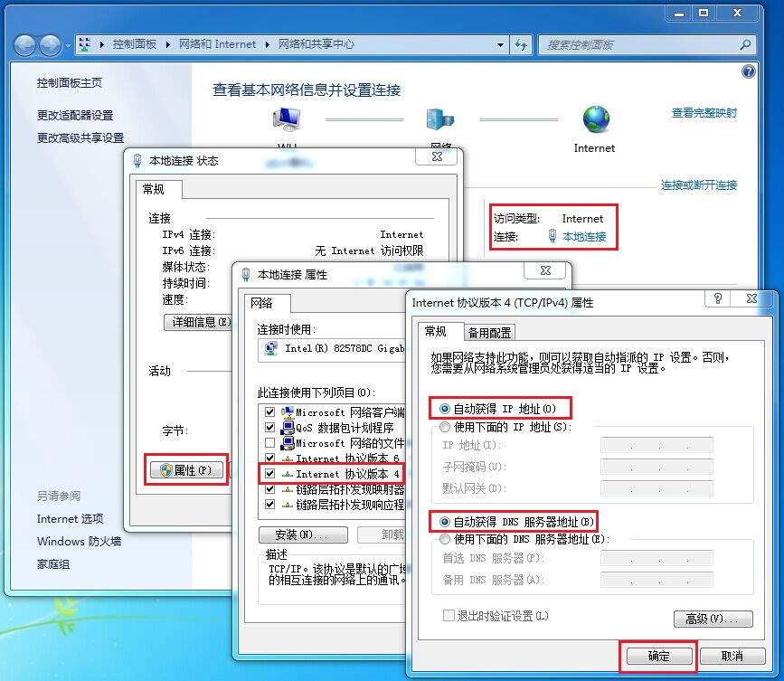
Task: Select 使用下面的 IP 地址 radio button
Action: [445, 427]
